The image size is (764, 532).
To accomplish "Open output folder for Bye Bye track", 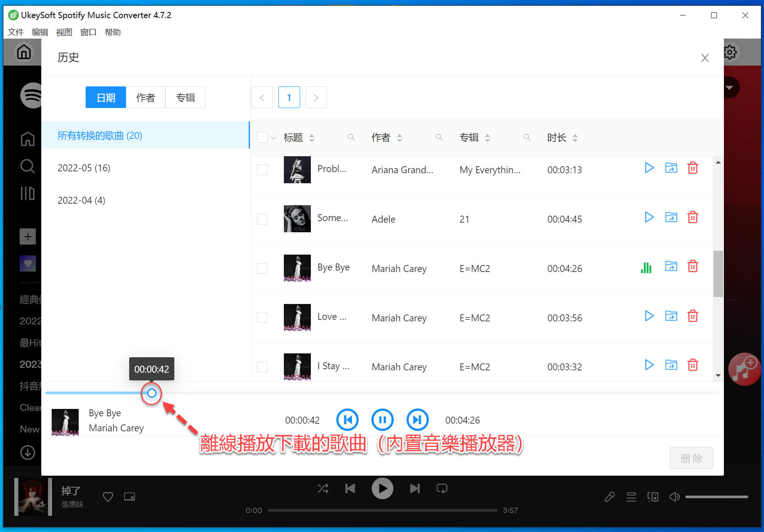I will click(671, 266).
